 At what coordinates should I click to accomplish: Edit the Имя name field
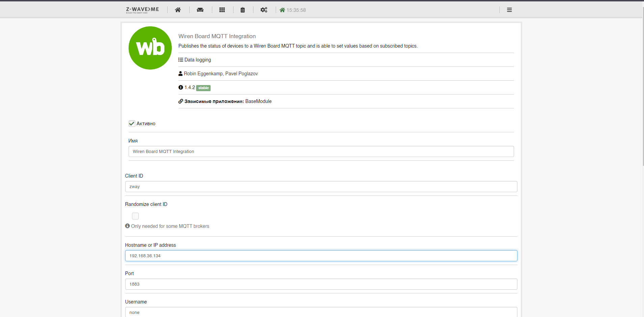coord(321,152)
